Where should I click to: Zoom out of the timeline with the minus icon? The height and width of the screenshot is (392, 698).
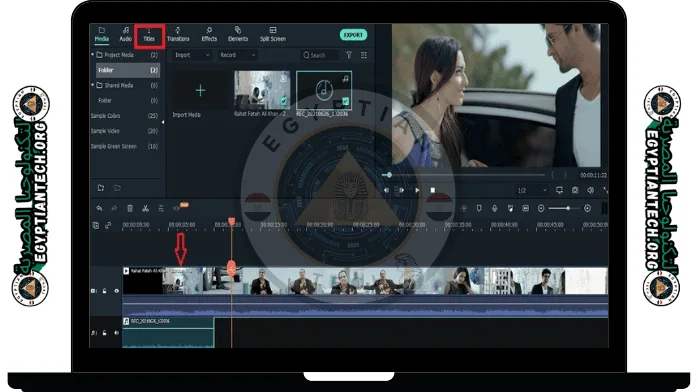click(541, 208)
